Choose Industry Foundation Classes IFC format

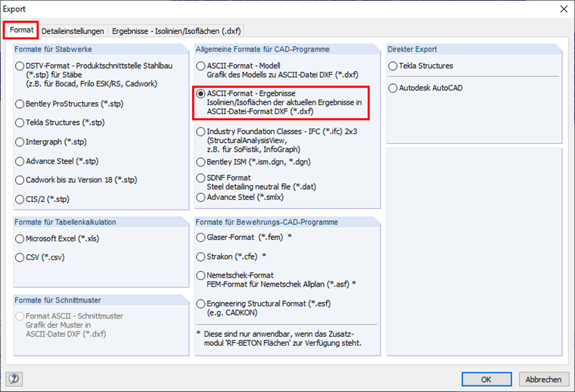coord(201,132)
